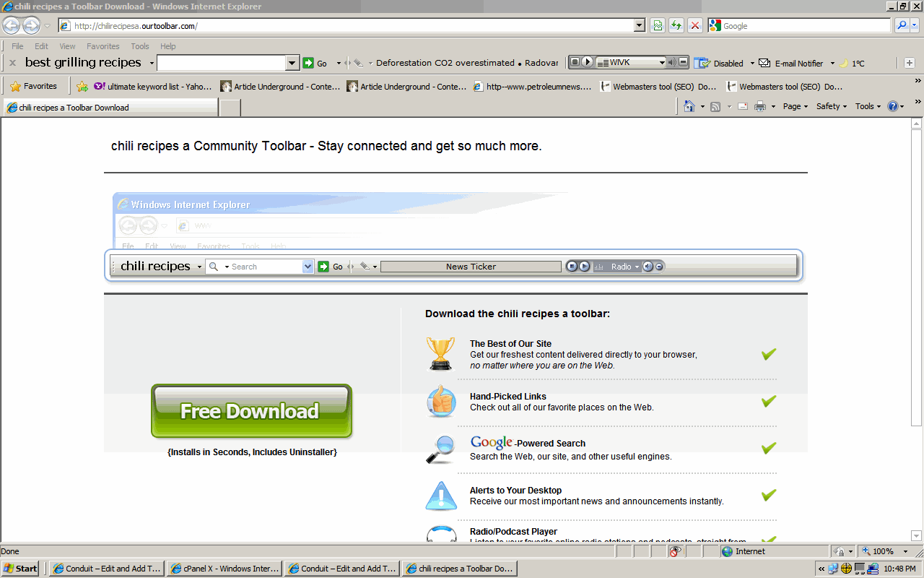The image size is (924, 578).
Task: Click the Compatibility View icon beside address bar
Action: pyautogui.click(x=658, y=26)
